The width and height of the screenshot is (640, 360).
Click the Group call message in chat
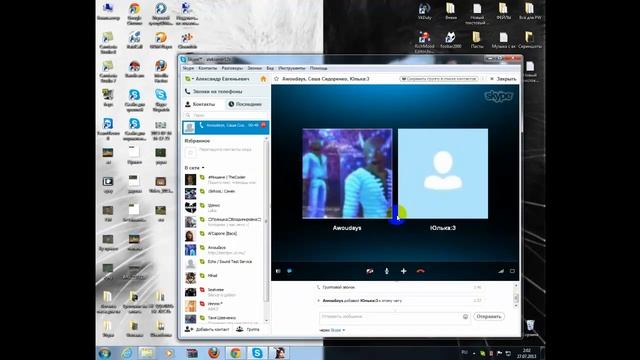pos(338,287)
